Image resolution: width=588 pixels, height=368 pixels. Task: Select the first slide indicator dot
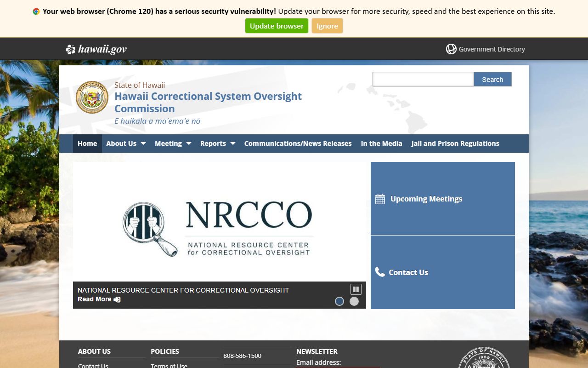point(339,301)
